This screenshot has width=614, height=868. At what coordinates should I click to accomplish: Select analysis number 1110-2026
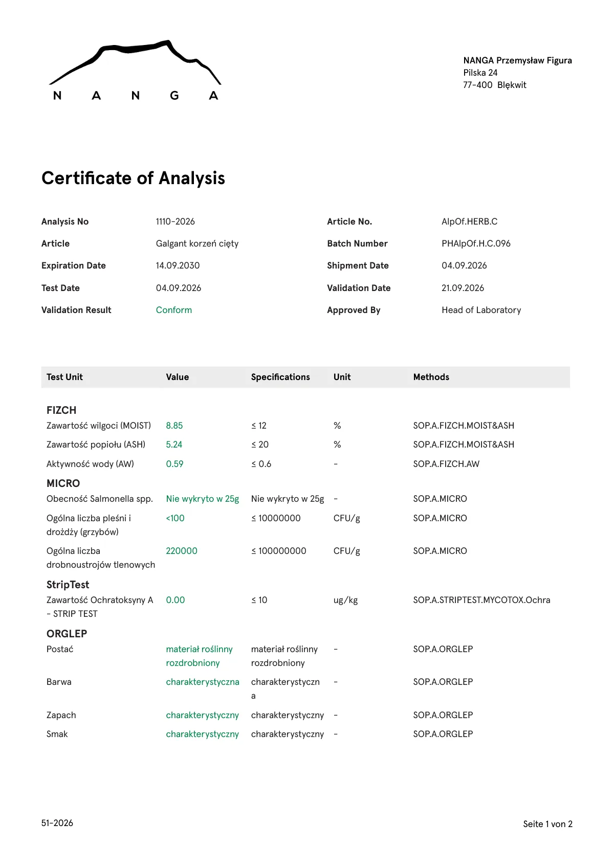click(x=175, y=221)
